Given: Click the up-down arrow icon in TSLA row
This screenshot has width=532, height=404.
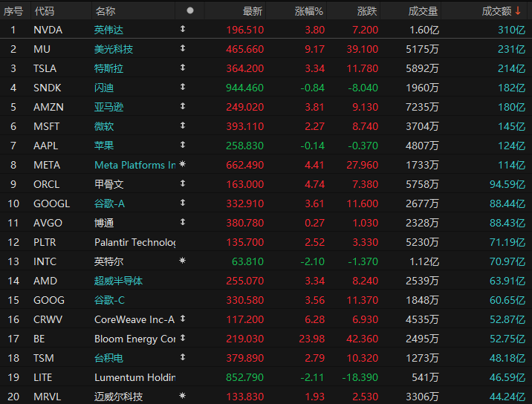Looking at the screenshot, I should [183, 68].
